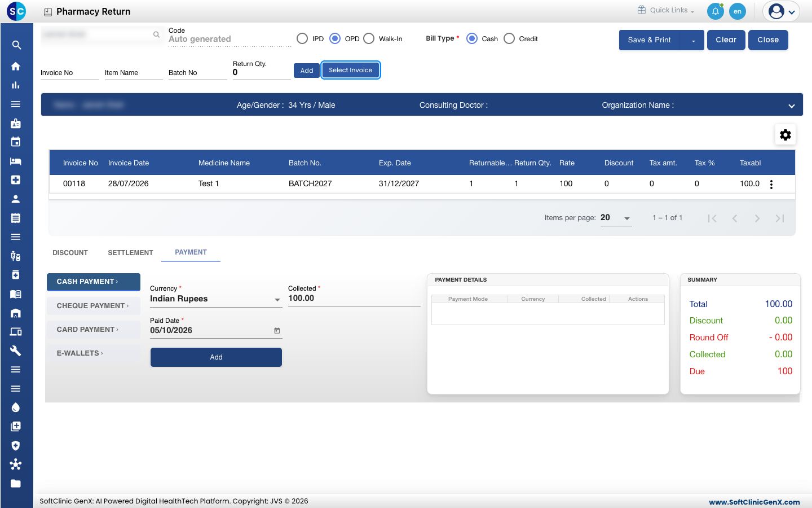
Task: Click the Save & Print button
Action: (x=650, y=40)
